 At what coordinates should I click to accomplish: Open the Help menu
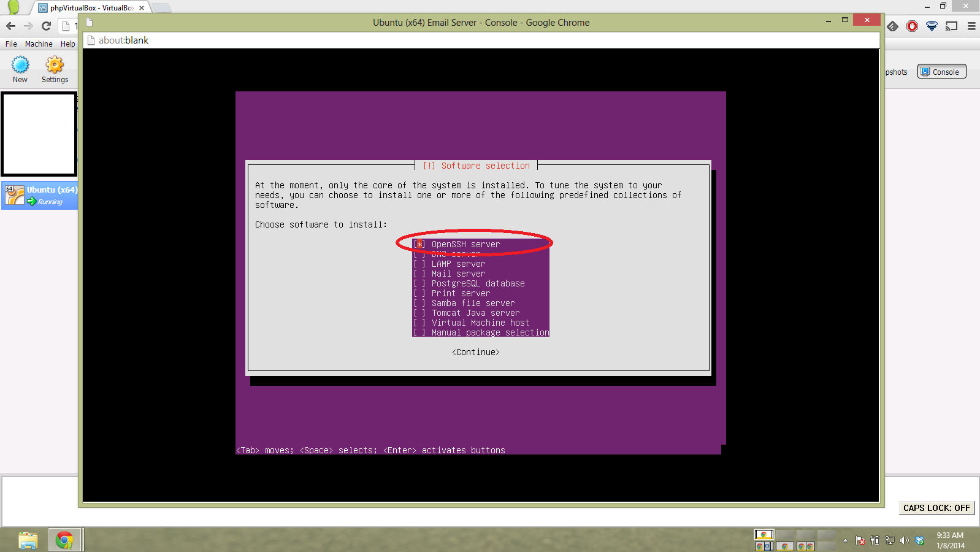click(67, 44)
